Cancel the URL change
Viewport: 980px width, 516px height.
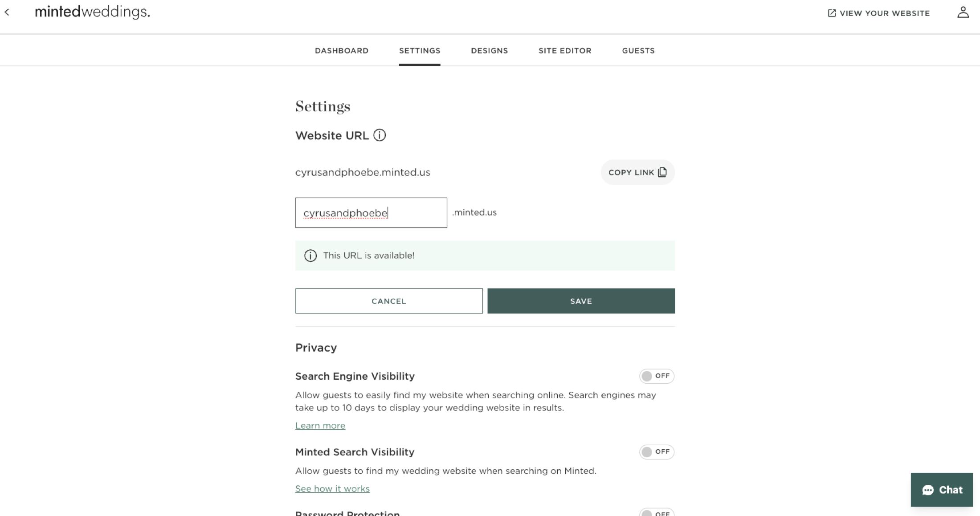click(x=388, y=301)
